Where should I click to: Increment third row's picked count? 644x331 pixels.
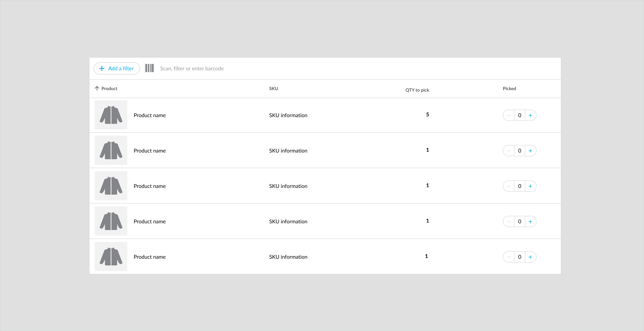click(x=530, y=186)
